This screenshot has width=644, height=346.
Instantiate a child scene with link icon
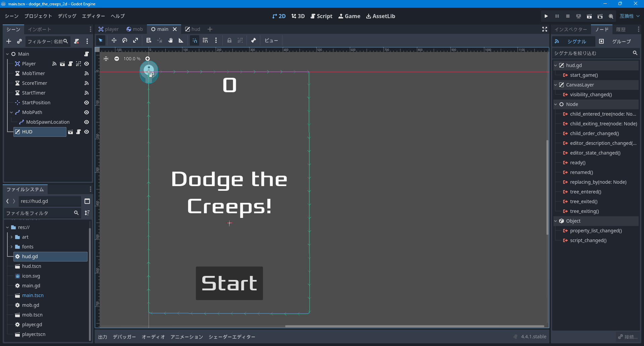pos(19,41)
